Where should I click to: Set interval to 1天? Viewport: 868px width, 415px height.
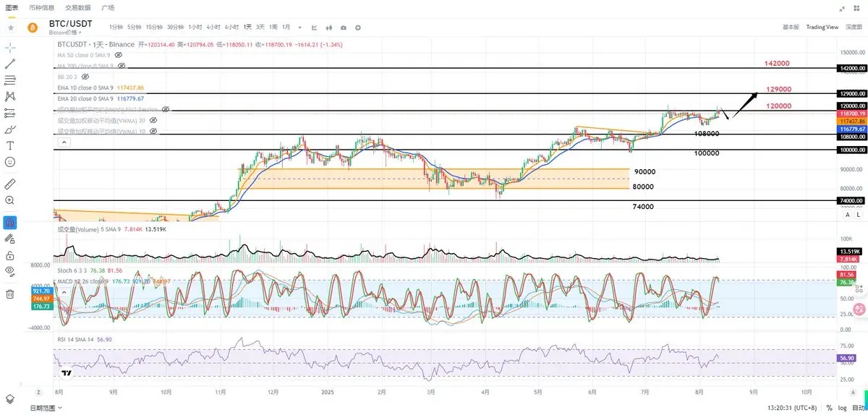point(247,27)
